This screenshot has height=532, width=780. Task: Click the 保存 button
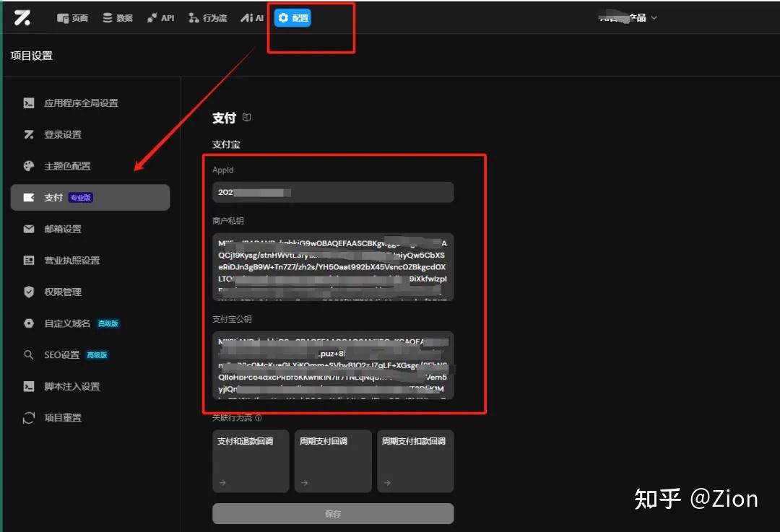333,514
